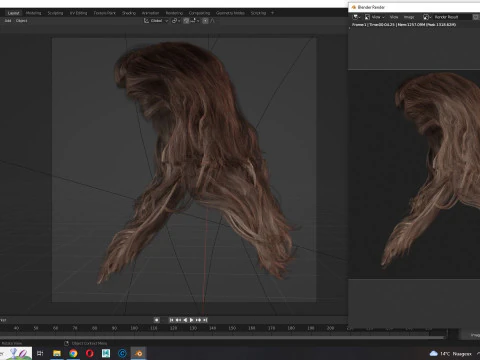
Task: Click the Rotate View status bar hint
Action: [x=11, y=343]
